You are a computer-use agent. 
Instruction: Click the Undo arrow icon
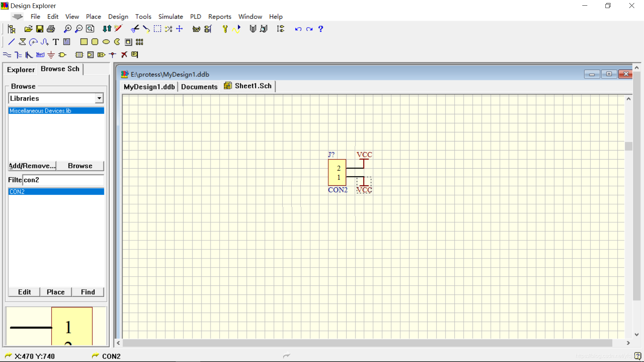pos(298,29)
